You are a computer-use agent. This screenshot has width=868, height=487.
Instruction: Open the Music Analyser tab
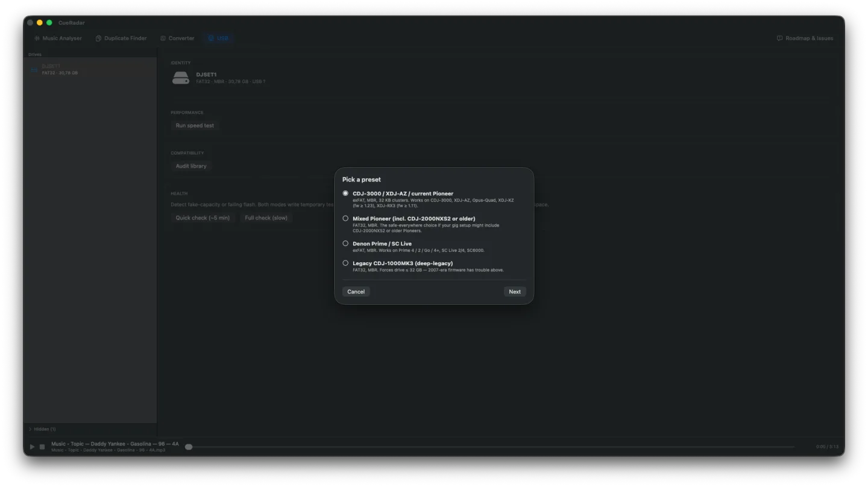tap(58, 38)
